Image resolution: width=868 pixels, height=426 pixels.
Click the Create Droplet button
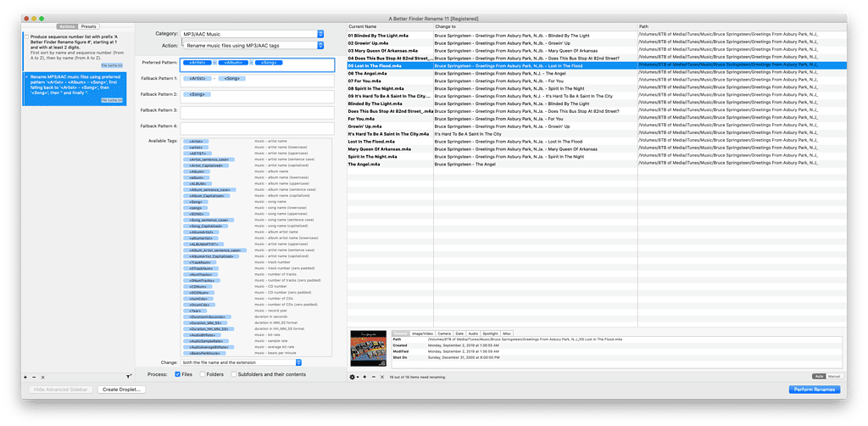click(x=121, y=390)
